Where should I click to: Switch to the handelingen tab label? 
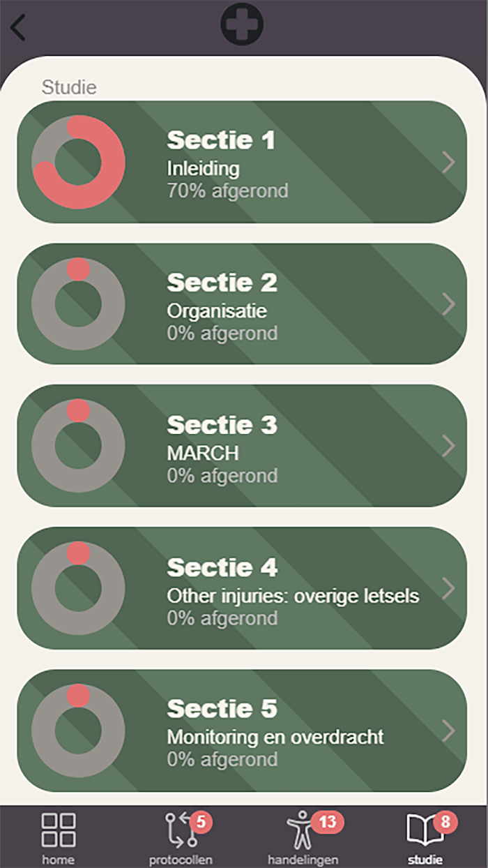(x=303, y=860)
